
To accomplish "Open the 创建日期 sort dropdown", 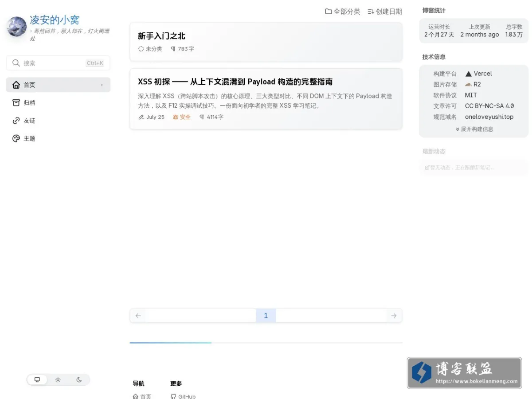I will 385,12.
